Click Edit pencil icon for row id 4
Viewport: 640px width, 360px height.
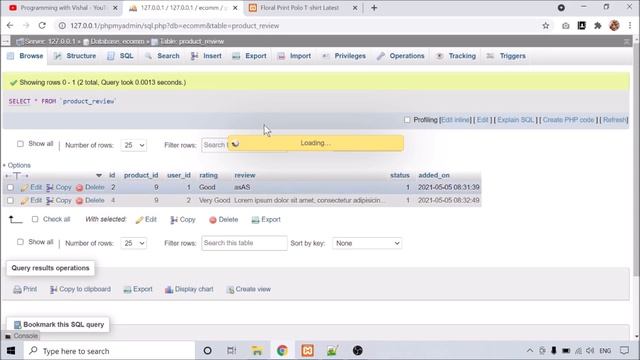pyautogui.click(x=24, y=201)
